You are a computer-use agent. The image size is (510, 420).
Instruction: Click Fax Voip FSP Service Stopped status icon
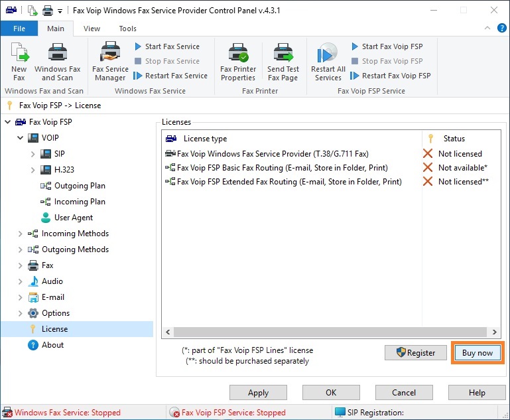[174, 413]
